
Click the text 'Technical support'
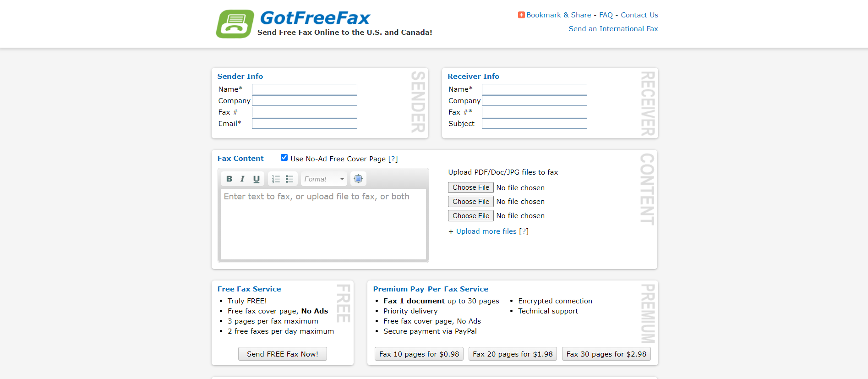pyautogui.click(x=548, y=311)
